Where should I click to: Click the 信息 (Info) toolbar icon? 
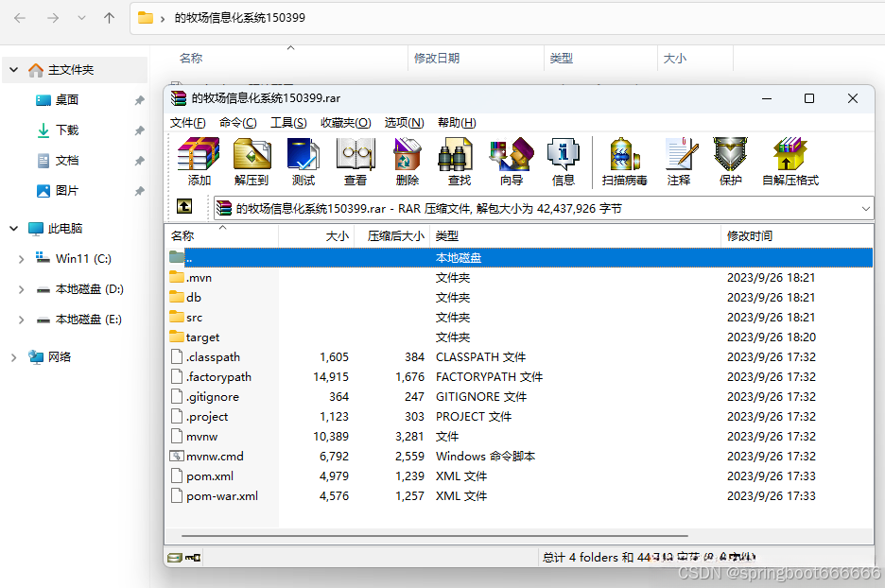[564, 162]
